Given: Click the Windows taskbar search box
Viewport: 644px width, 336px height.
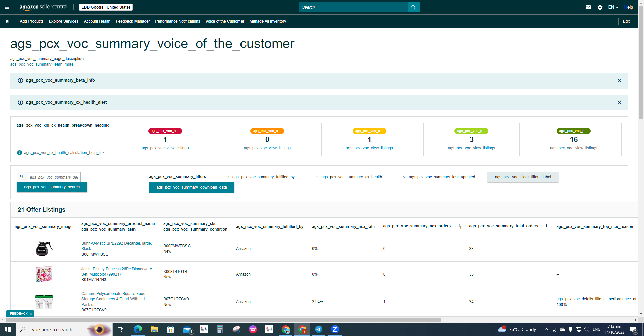Looking at the screenshot, I should 64,329.
